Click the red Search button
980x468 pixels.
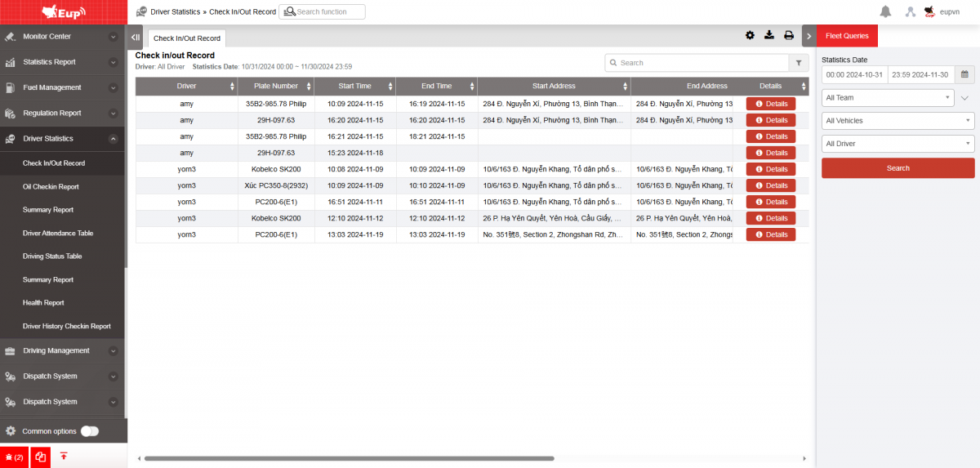pos(898,168)
